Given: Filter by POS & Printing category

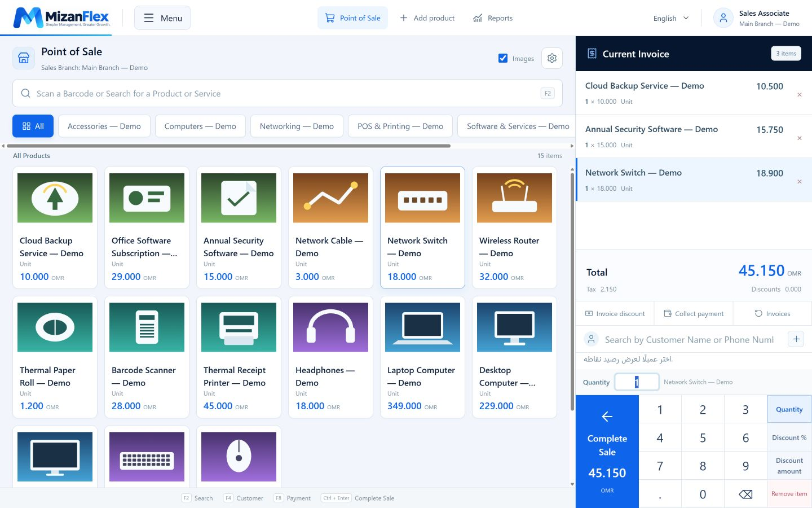Looking at the screenshot, I should click(400, 126).
